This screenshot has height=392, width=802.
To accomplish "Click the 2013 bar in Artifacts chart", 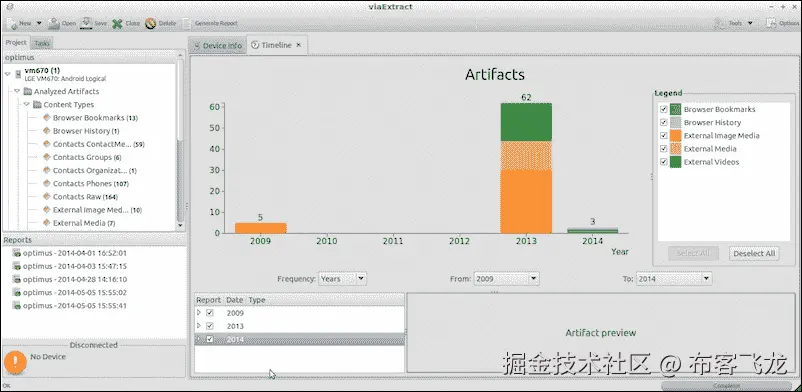I will click(526, 168).
